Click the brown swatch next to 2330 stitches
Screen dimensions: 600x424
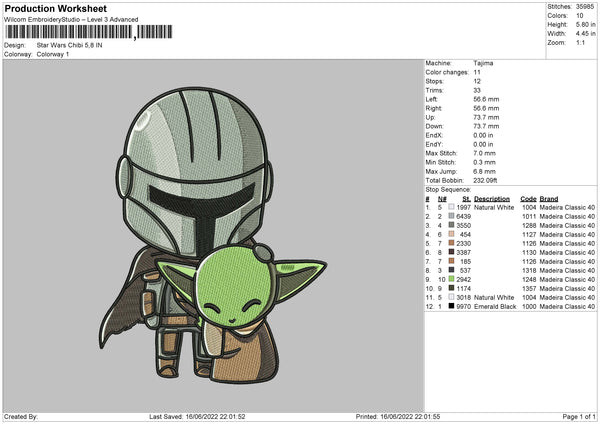(452, 243)
